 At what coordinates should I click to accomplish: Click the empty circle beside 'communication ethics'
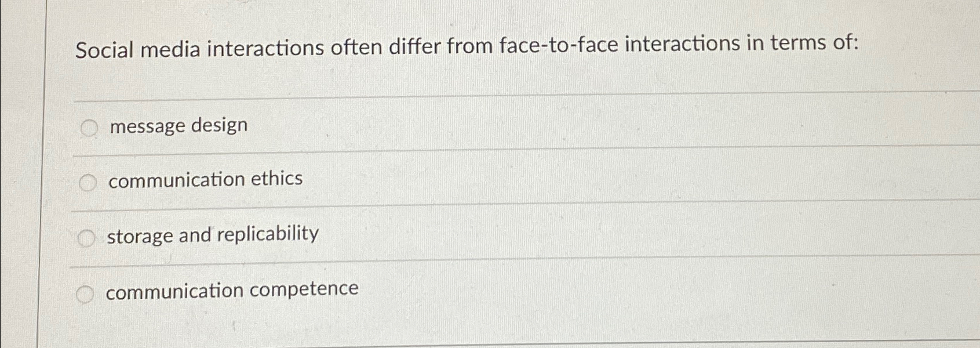pos(89,182)
